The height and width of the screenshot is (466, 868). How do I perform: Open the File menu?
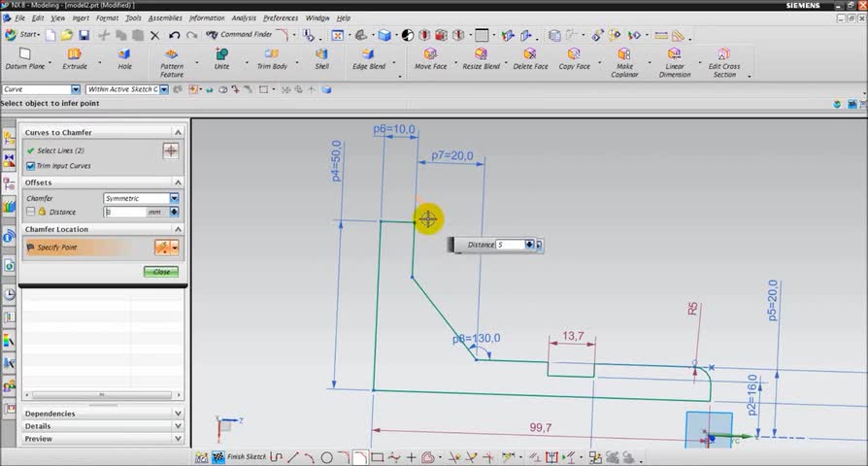[19, 17]
